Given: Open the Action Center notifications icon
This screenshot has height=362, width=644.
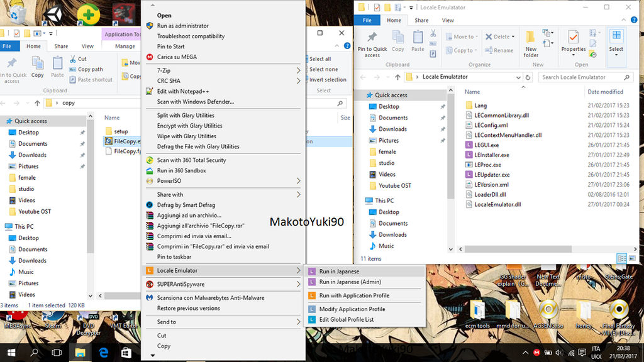Looking at the screenshot, I should click(x=582, y=353).
